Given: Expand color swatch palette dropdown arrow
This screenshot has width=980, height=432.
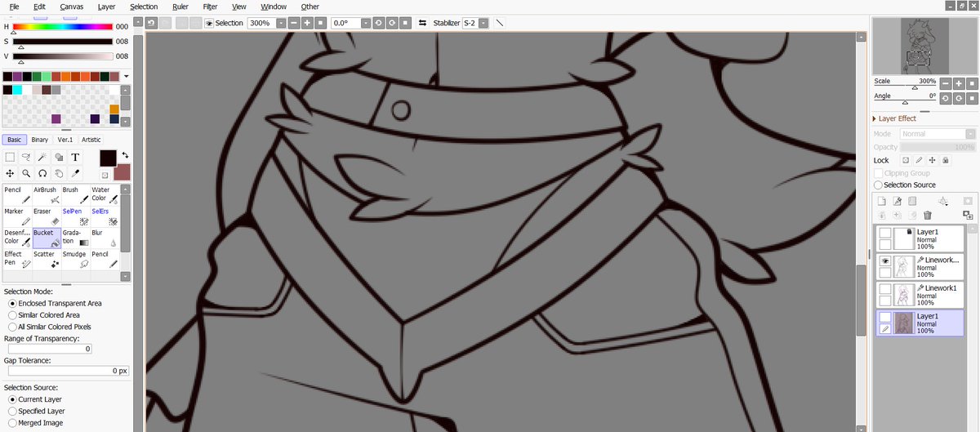Looking at the screenshot, I should (126, 77).
